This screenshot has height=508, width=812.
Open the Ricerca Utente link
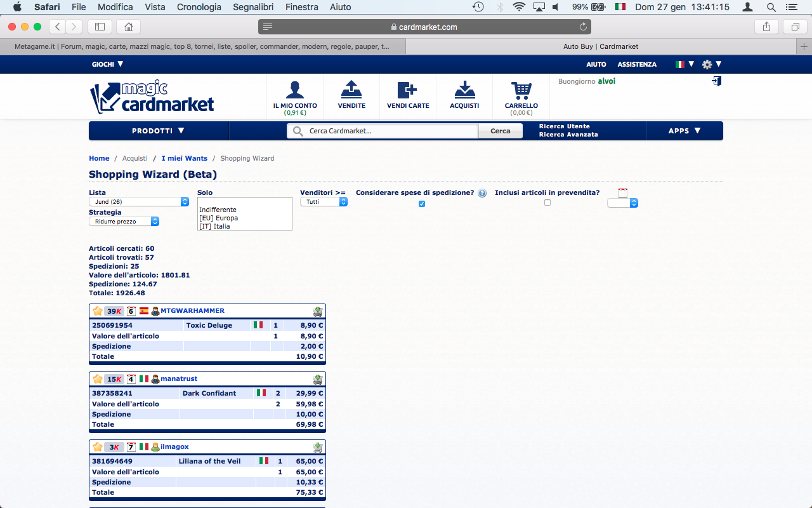[565, 126]
